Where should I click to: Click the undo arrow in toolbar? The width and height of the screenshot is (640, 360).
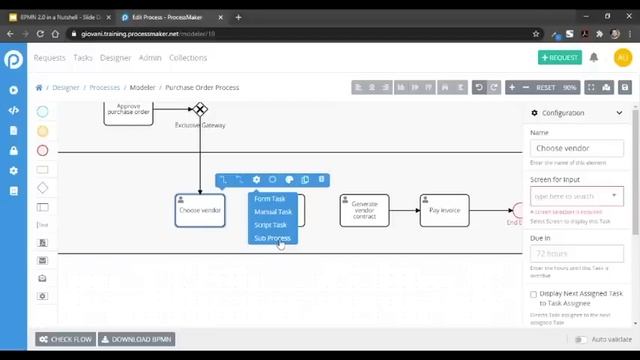coord(479,87)
